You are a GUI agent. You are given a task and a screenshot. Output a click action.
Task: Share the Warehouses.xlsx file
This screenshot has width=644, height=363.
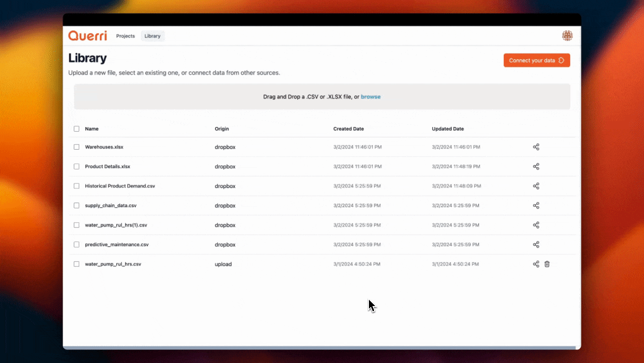coord(536,147)
